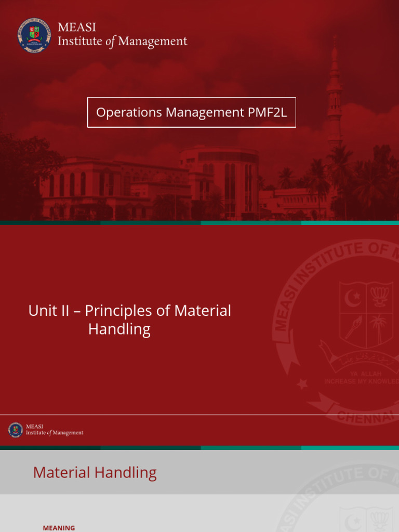This screenshot has height=532, width=399.
Task: Click the 'Material Handling' slide title
Action: [x=95, y=473]
